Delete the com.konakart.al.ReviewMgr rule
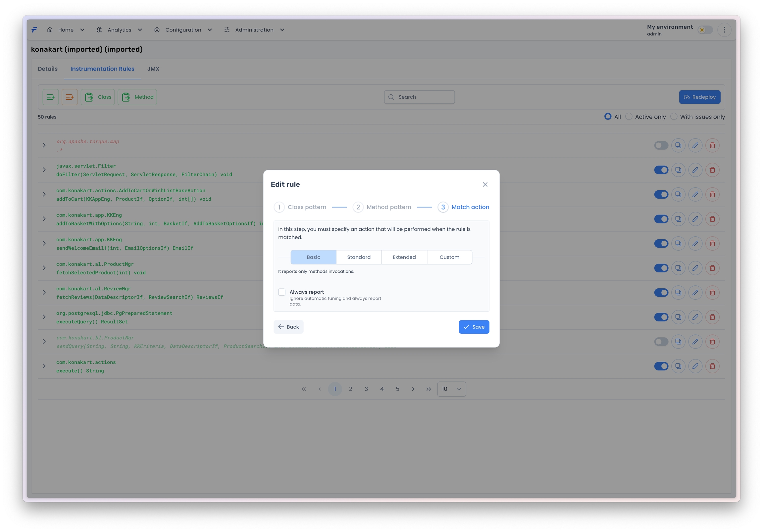Image resolution: width=763 pixels, height=532 pixels. click(712, 292)
